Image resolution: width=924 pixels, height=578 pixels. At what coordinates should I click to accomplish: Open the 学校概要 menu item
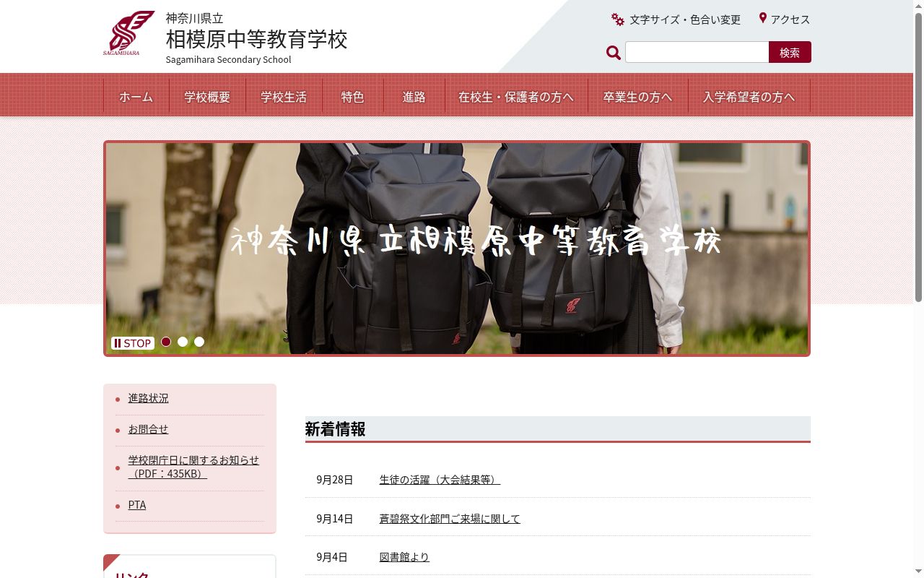(207, 97)
